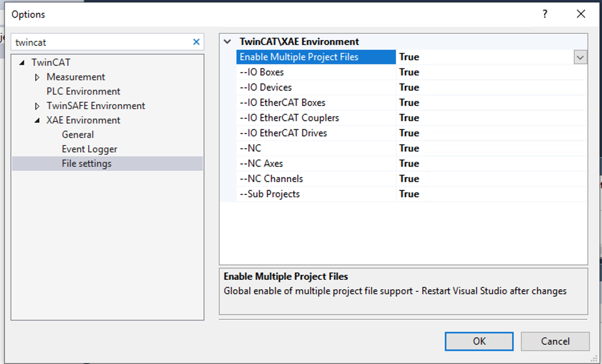Viewport: 602px width, 364px height.
Task: Clear the twincat search text
Action: pos(196,42)
